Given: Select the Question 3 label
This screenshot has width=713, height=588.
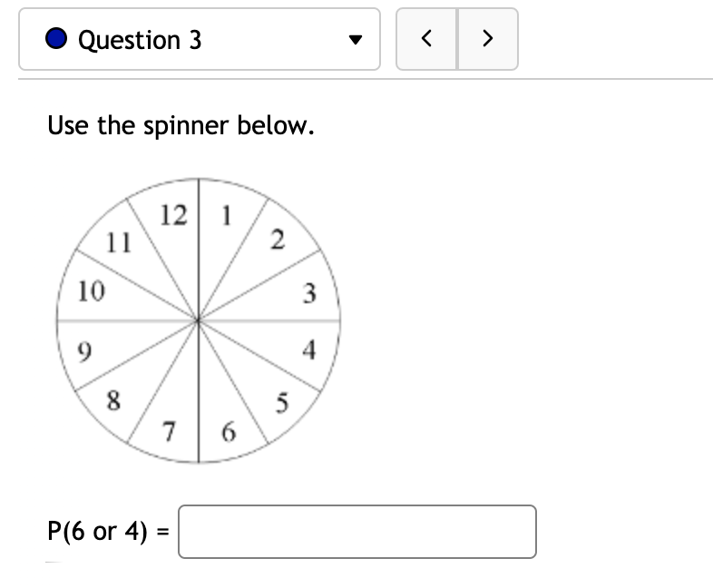Looking at the screenshot, I should tap(140, 40).
